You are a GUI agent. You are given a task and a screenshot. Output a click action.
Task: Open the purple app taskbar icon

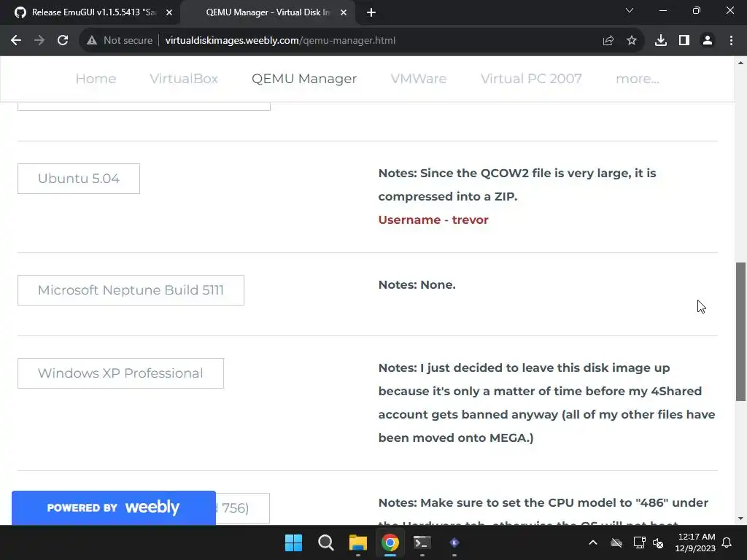pyautogui.click(x=454, y=542)
